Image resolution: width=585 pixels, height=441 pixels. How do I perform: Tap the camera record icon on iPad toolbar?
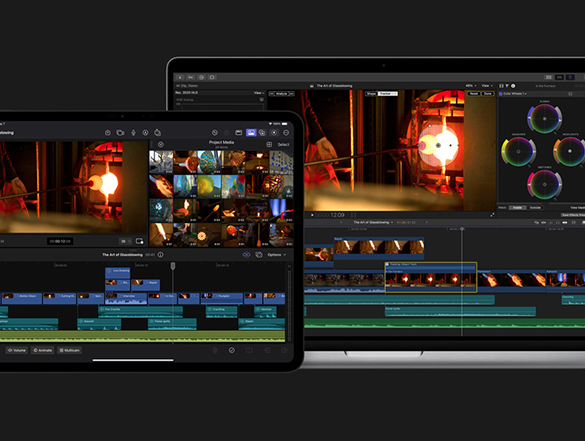pyautogui.click(x=120, y=133)
